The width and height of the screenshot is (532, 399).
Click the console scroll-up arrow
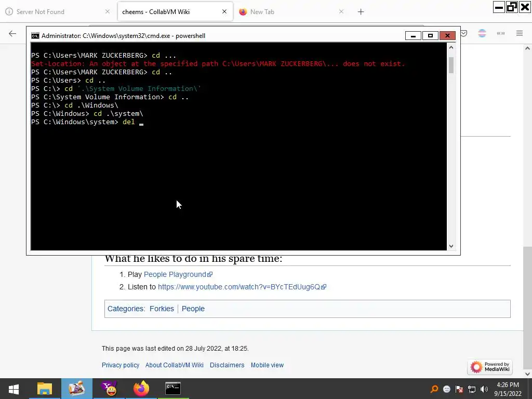point(451,47)
